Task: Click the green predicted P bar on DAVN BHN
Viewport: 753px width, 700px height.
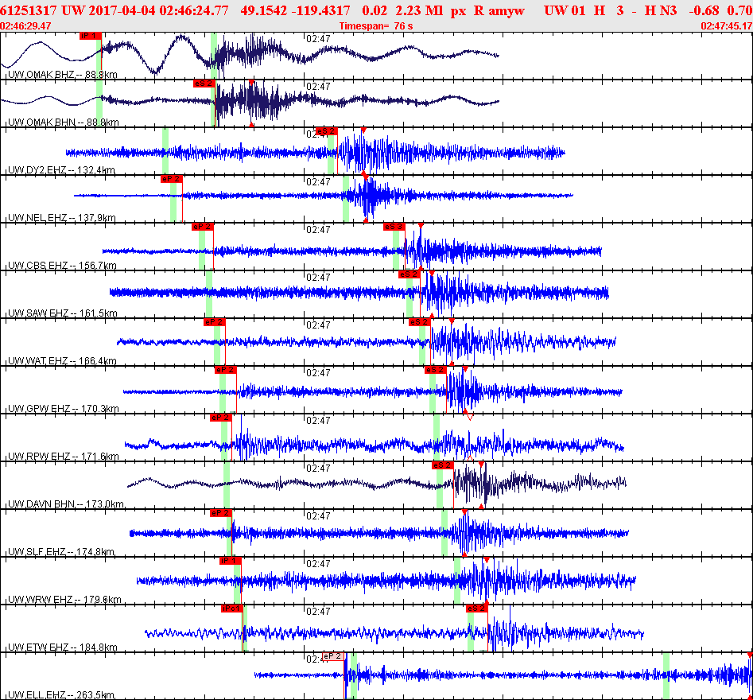Action: coord(226,484)
